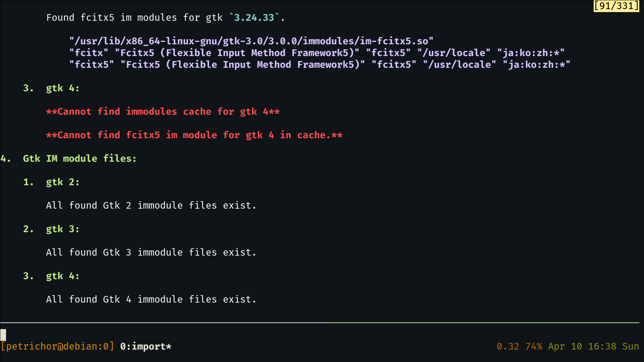Select the tmux window 0:import* tab
644x362 pixels.
146,346
